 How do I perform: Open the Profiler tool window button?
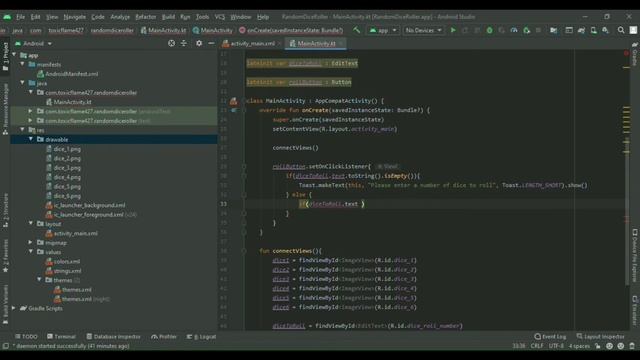(x=164, y=337)
